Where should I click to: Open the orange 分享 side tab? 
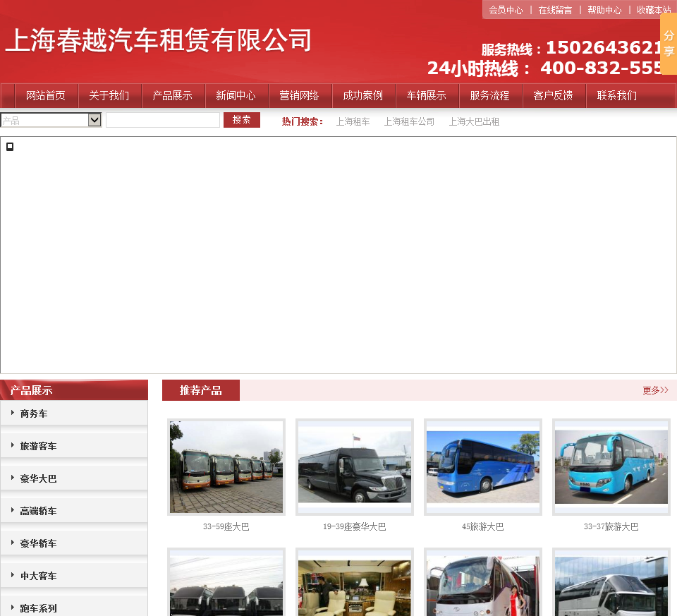[669, 44]
